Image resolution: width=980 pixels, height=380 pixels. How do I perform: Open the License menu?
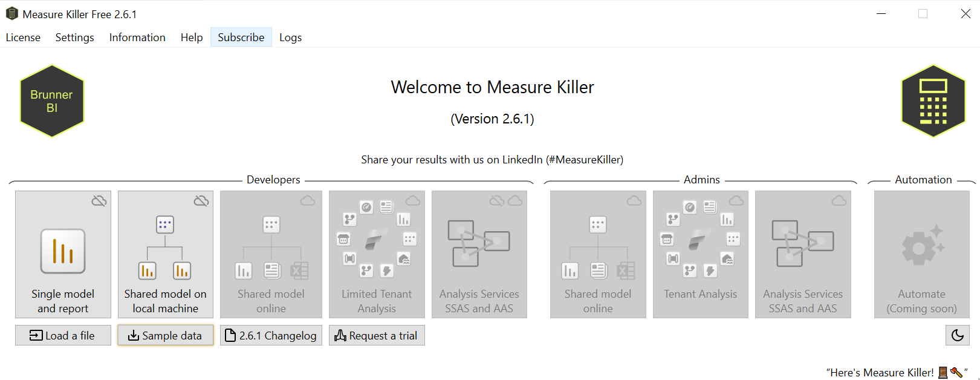(23, 37)
